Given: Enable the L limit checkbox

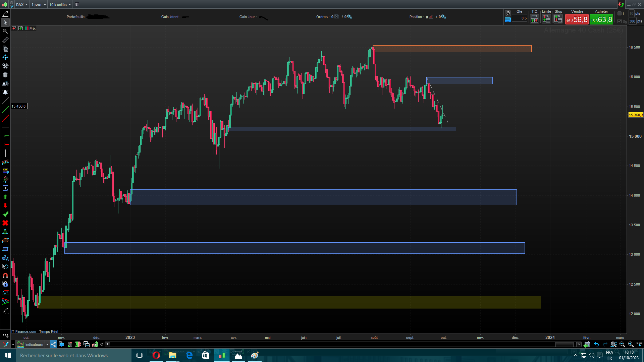Looking at the screenshot, I should (620, 14).
